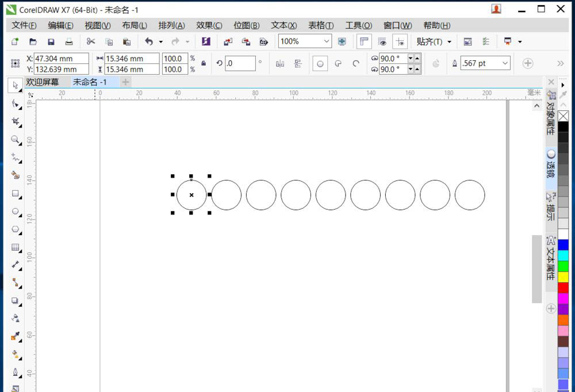
Task: Expand the outline width .567 pt dropdown
Action: point(505,63)
